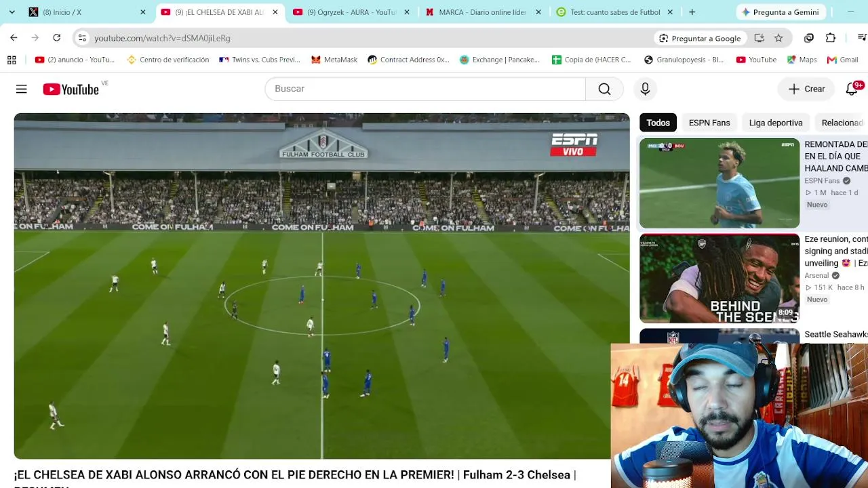
Task: Click the YouTube Buscar search field
Action: coord(425,89)
